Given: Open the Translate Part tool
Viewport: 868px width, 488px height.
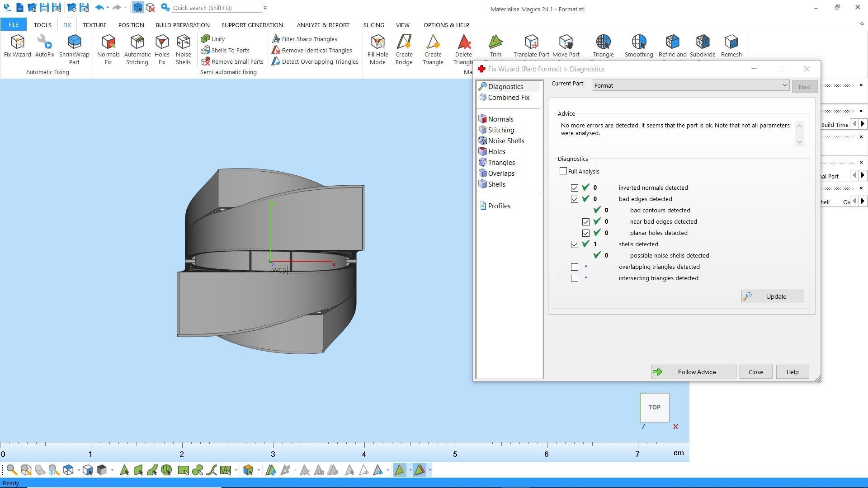Looking at the screenshot, I should 531,47.
